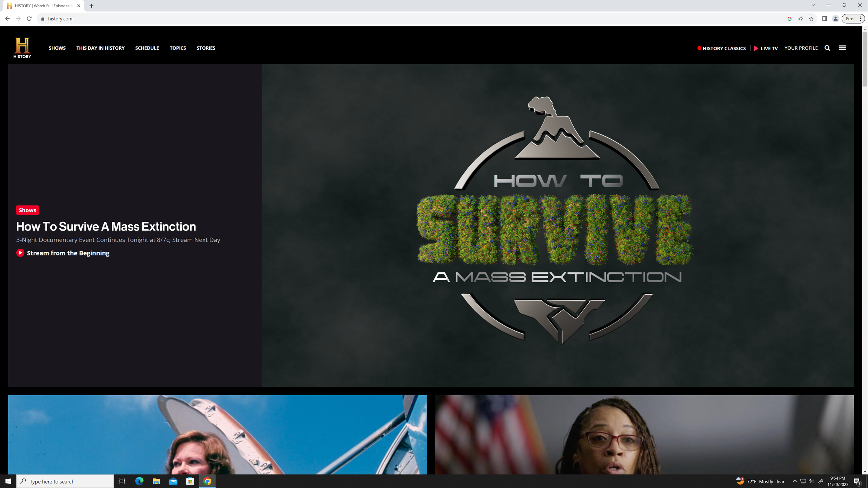868x488 pixels.
Task: Reload the page
Action: tap(29, 19)
